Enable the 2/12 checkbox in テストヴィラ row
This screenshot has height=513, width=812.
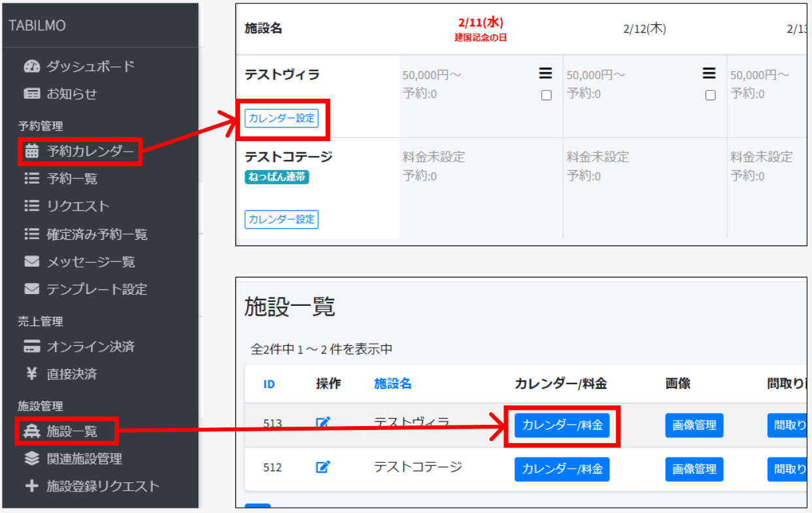[710, 94]
